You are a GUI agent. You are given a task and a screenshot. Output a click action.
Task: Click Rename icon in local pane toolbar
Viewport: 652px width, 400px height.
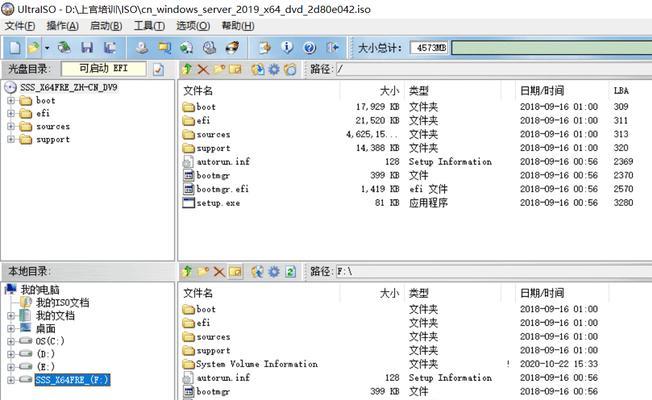(x=235, y=272)
